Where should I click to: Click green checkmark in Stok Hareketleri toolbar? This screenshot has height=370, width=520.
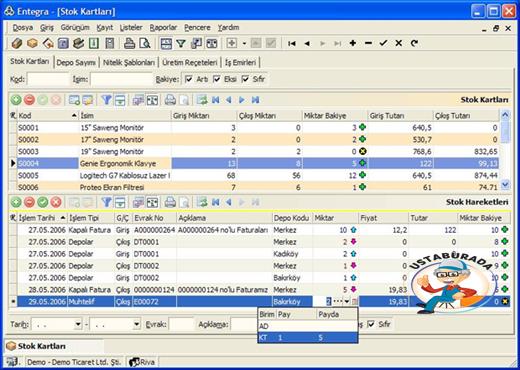tap(43, 202)
